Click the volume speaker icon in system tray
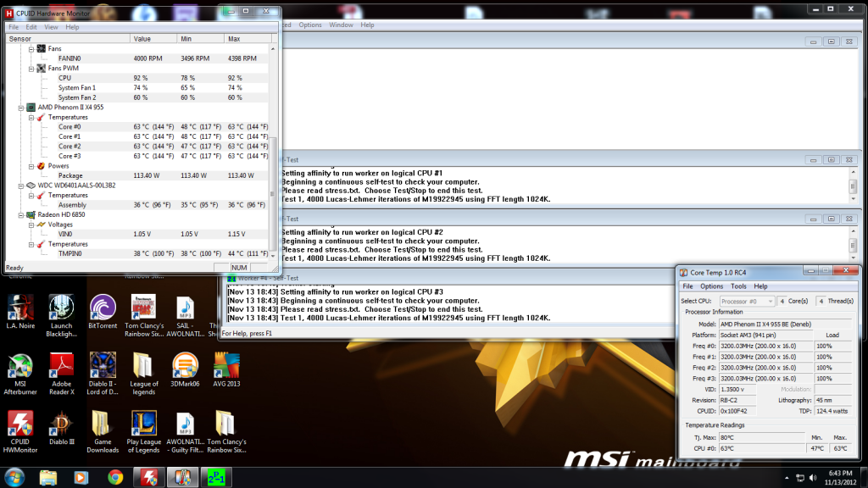 click(813, 478)
